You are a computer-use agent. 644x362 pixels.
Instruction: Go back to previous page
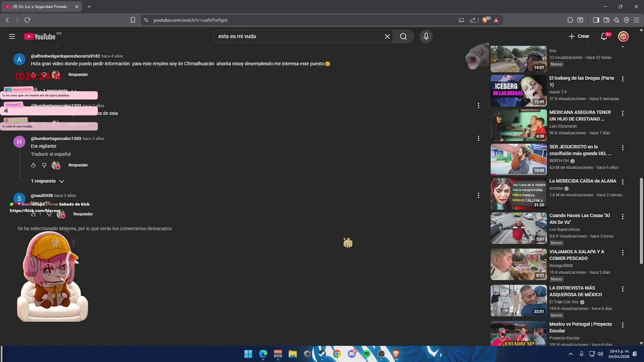click(7, 20)
